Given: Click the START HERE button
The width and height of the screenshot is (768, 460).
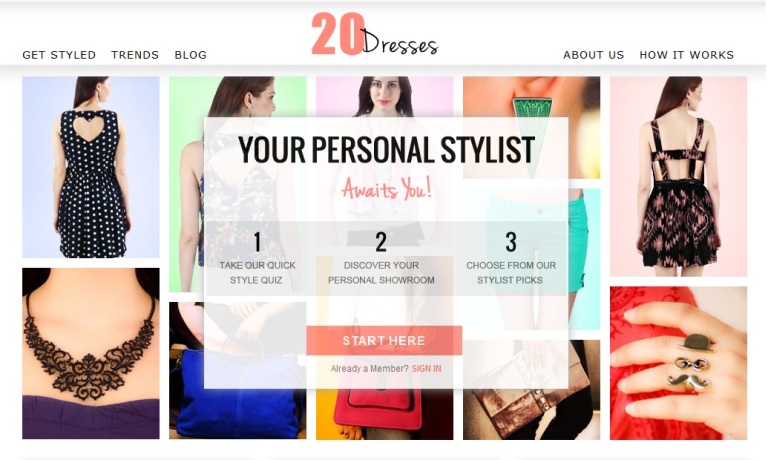Looking at the screenshot, I should click(x=384, y=340).
